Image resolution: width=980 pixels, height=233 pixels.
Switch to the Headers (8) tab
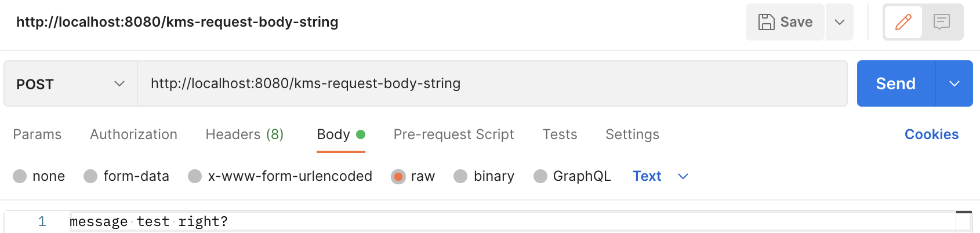(245, 134)
